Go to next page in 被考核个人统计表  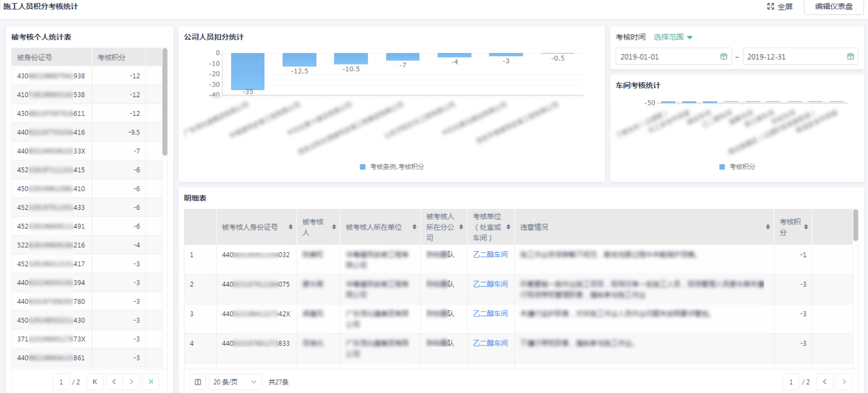pos(131,382)
